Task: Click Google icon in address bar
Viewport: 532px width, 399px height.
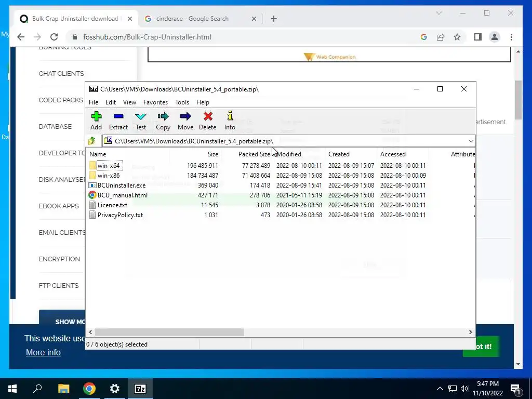Action: pos(424,37)
